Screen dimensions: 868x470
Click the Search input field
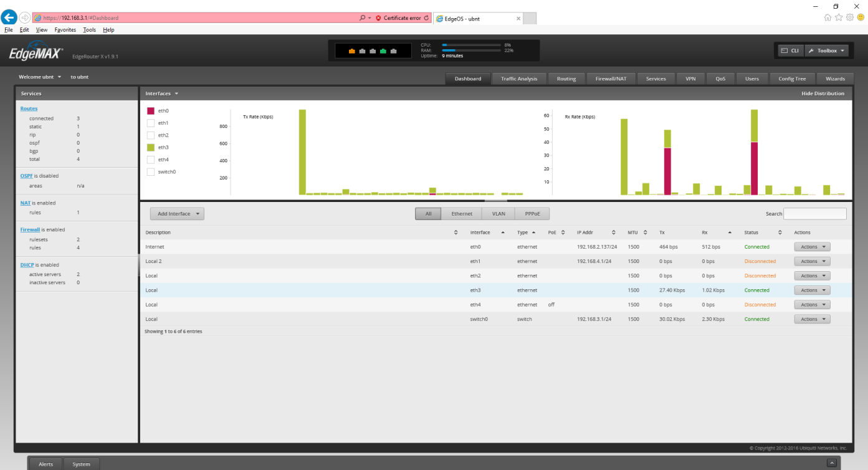pos(814,214)
